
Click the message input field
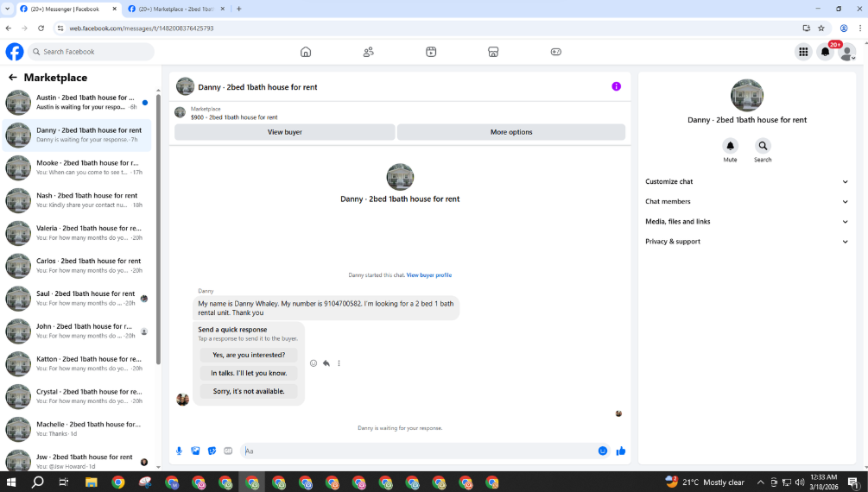coord(418,451)
